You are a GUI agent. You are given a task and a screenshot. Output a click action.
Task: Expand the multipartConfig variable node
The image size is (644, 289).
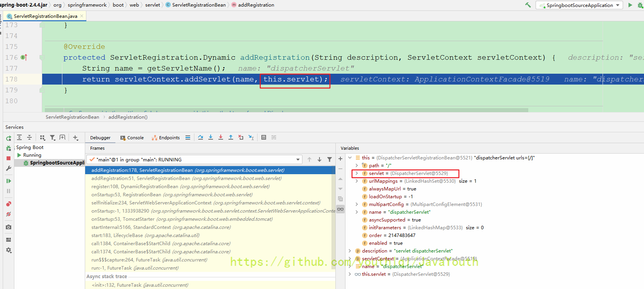click(357, 204)
